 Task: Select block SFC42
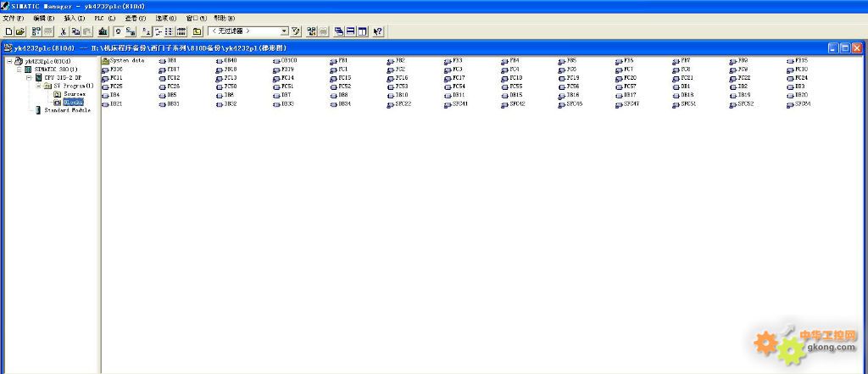click(x=513, y=104)
